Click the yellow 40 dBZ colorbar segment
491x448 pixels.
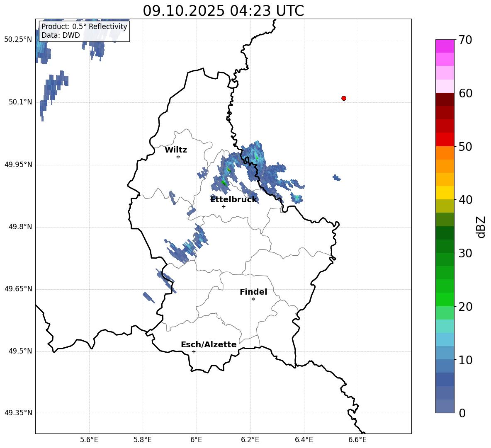[445, 193]
